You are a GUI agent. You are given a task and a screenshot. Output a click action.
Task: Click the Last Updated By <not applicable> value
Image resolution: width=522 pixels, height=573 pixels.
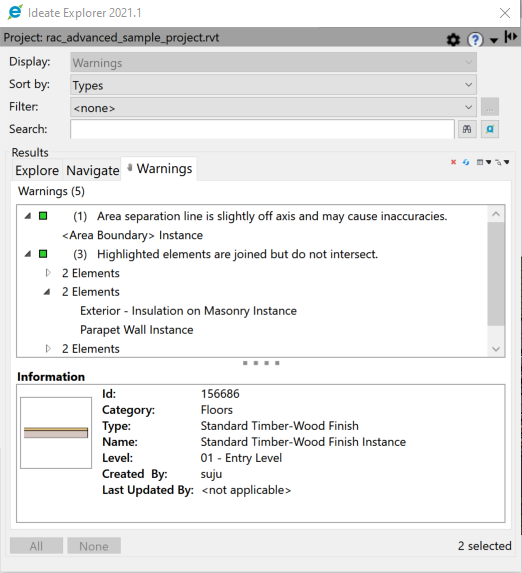click(246, 490)
